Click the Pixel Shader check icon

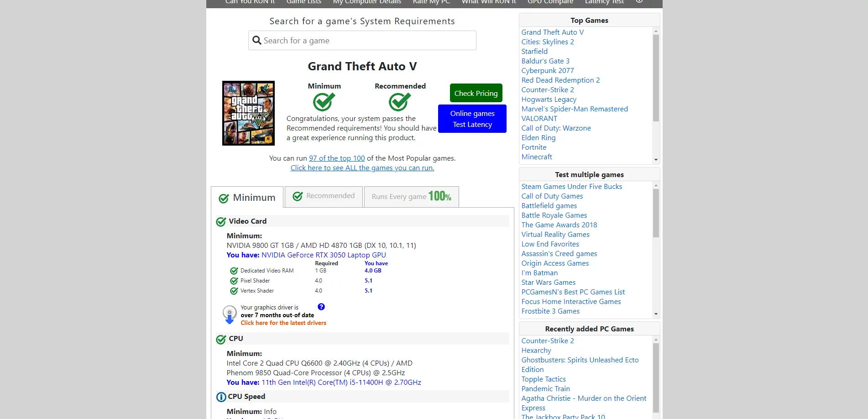[234, 281]
